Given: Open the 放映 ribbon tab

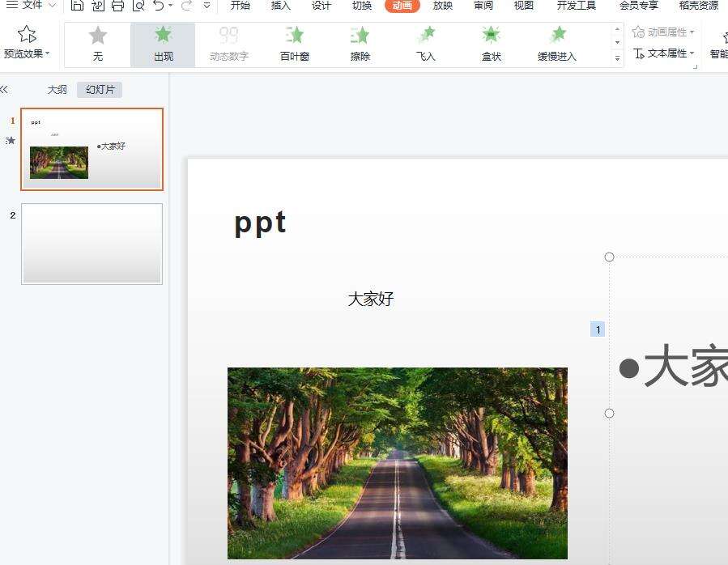Looking at the screenshot, I should (443, 6).
